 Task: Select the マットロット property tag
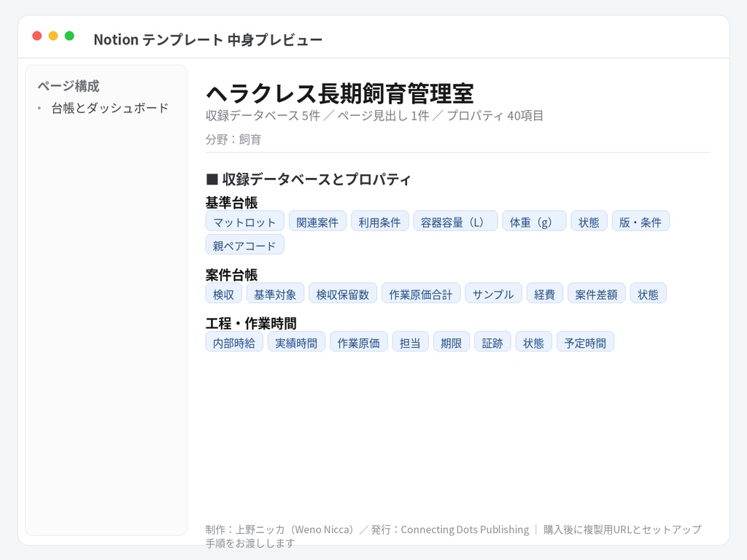pos(245,221)
